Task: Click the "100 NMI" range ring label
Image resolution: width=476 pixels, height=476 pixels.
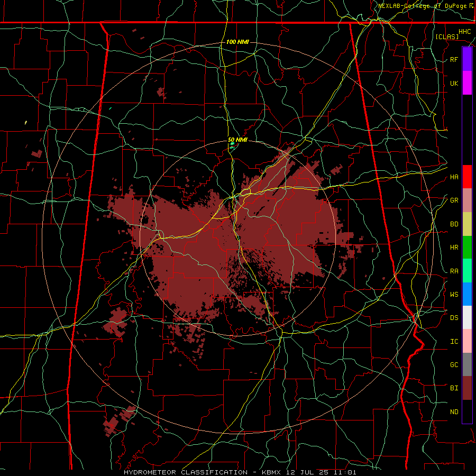Action: (237, 42)
